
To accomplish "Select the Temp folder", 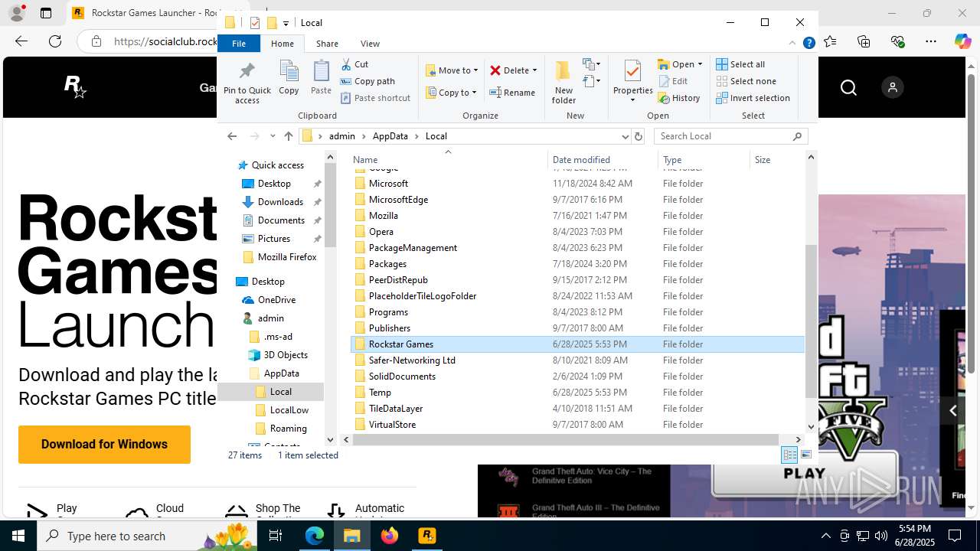I will point(578,393).
